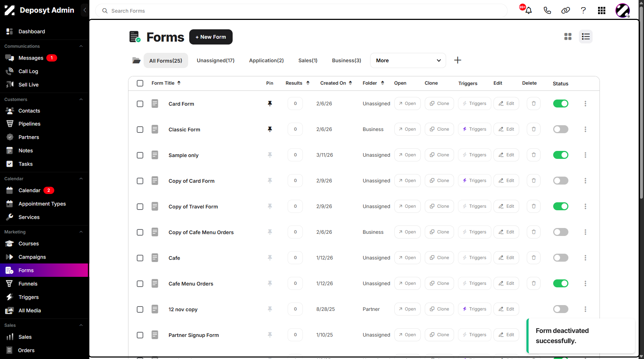Open the user profile avatar
Screen dimensions: 644x359
click(623, 10)
